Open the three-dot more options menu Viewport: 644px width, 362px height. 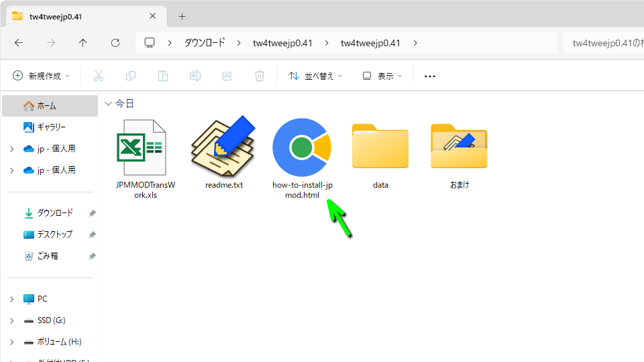429,76
